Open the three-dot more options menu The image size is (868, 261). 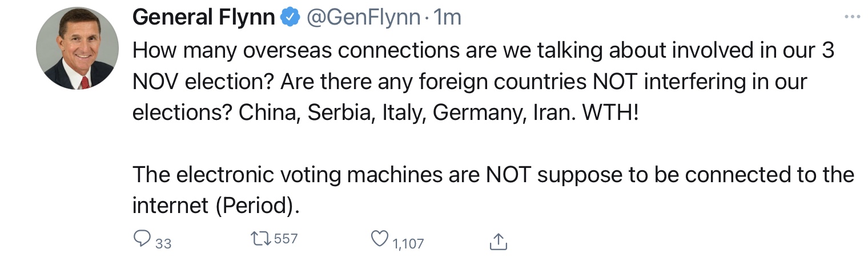[x=852, y=17]
